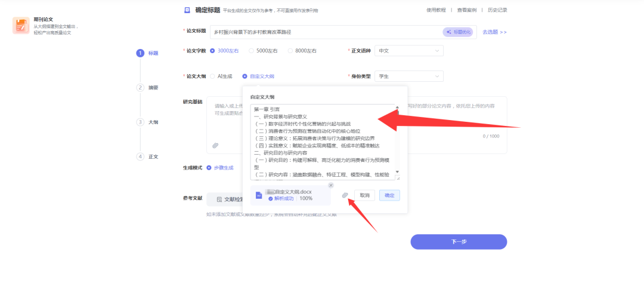This screenshot has height=295, width=644.
Task: Select 5000左右 word count option
Action: (264, 51)
